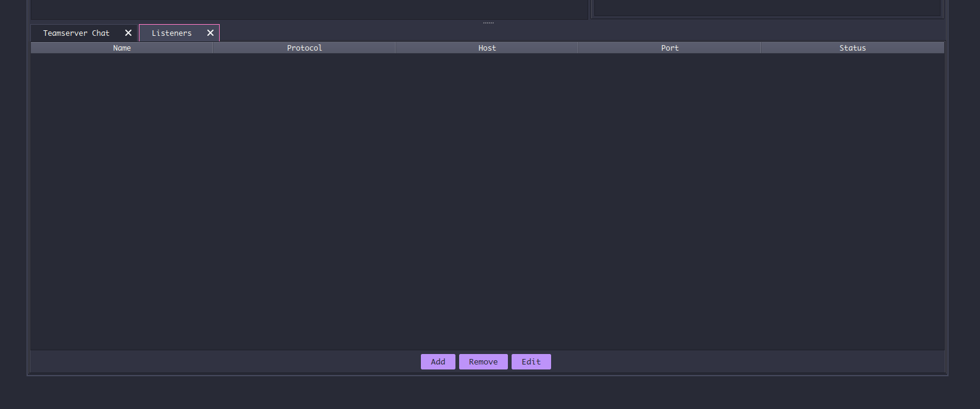
Task: Click the upper-right panel above the Status column
Action: [x=766, y=7]
